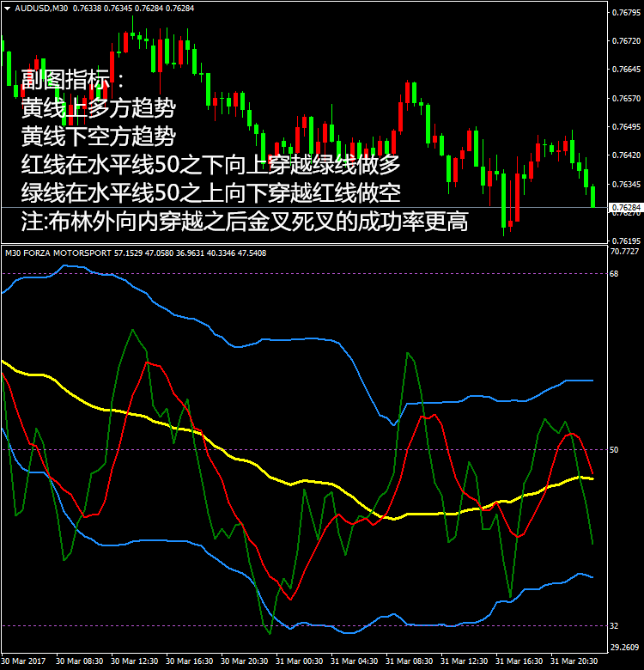The width and height of the screenshot is (644, 670).
Task: Click the text line starting 绿线在水平线50之上
Action: point(211,192)
